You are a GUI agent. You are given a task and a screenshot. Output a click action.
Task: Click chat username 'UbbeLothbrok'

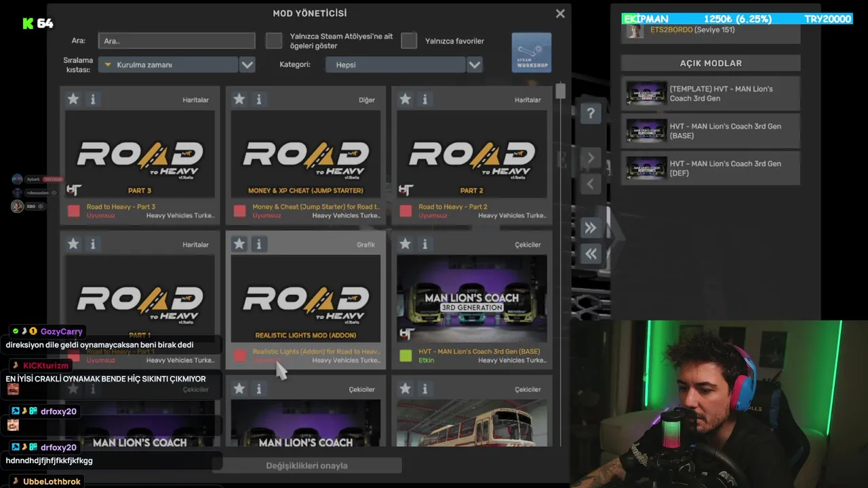click(52, 481)
